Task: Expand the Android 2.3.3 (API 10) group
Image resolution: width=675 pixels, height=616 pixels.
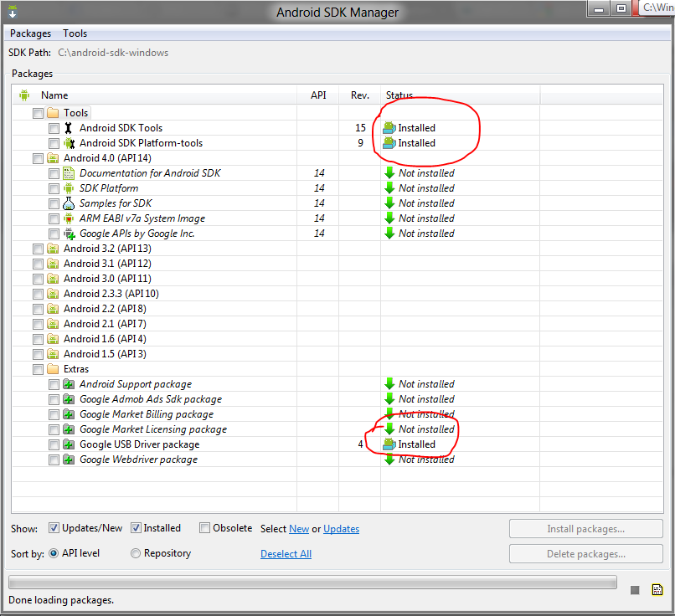Action: pos(111,294)
